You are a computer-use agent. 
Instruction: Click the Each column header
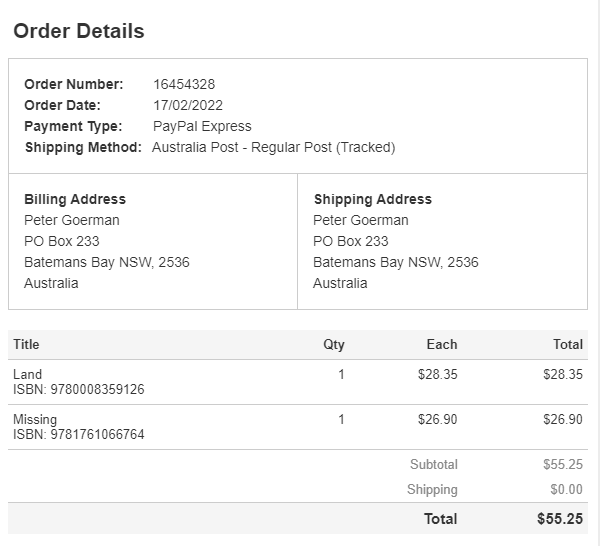point(441,344)
